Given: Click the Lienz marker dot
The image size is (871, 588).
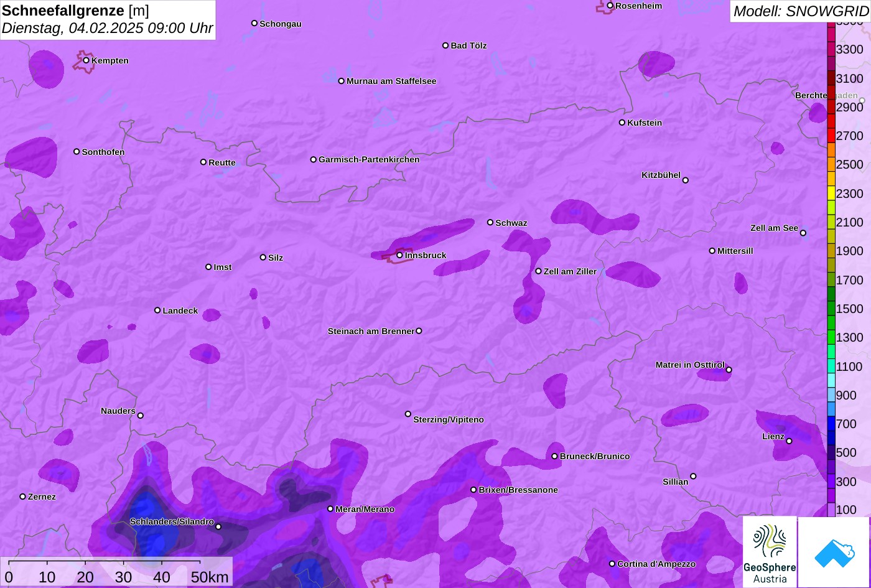Looking at the screenshot, I should tap(789, 441).
